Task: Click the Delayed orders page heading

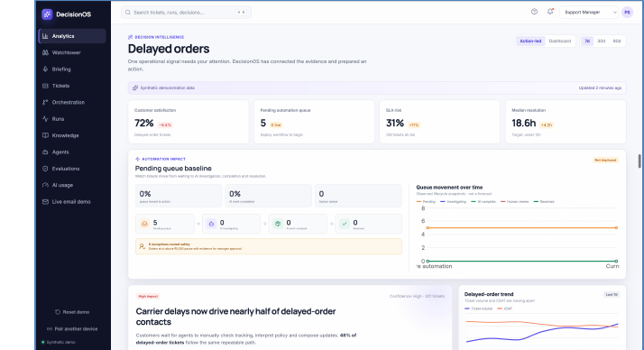Action: click(169, 49)
